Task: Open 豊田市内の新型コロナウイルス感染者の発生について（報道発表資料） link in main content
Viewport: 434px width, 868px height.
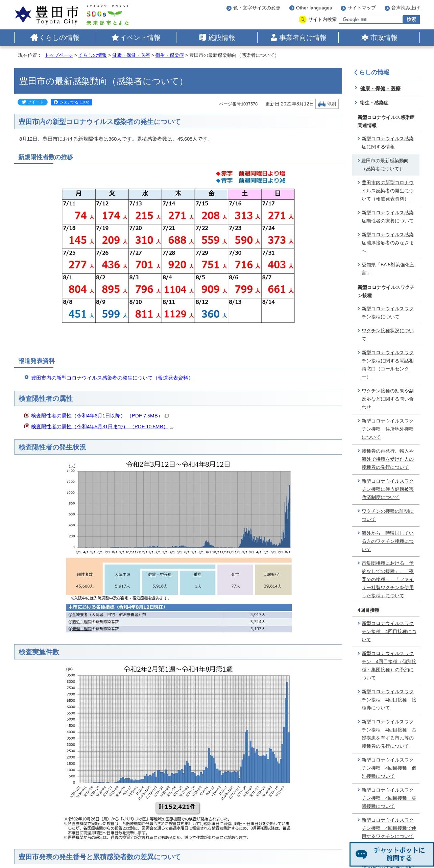Action: tap(112, 378)
